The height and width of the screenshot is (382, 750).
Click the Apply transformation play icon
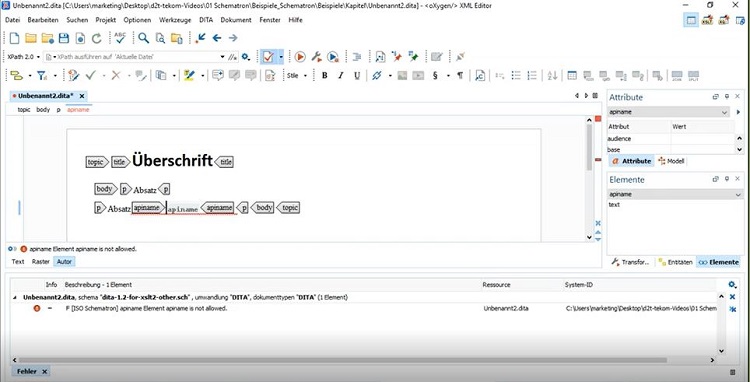point(300,57)
